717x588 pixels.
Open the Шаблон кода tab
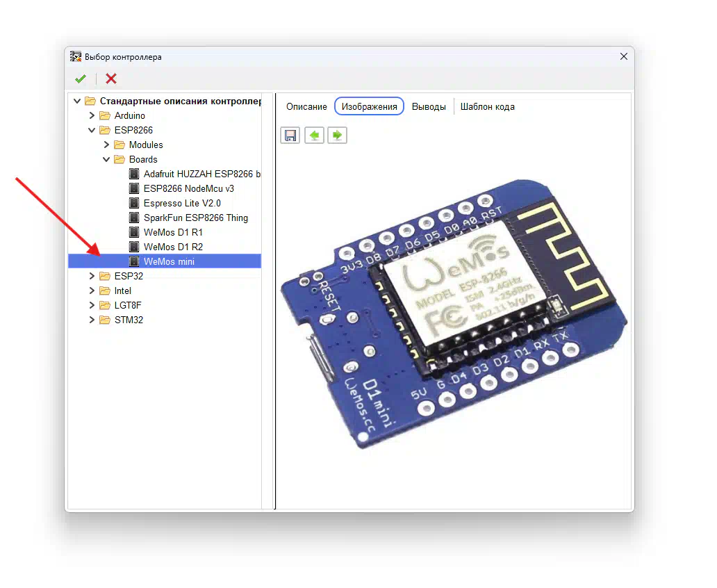click(x=488, y=106)
